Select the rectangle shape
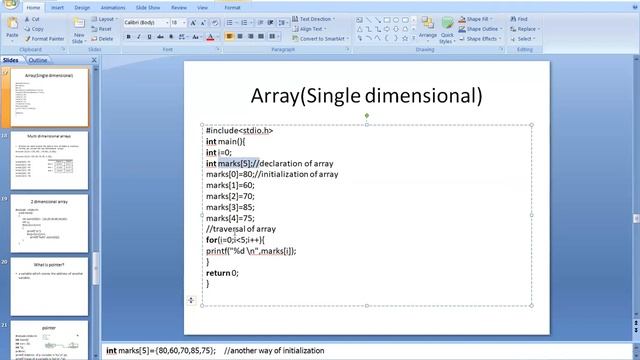Screen dimensions: 640x360 click(387, 20)
